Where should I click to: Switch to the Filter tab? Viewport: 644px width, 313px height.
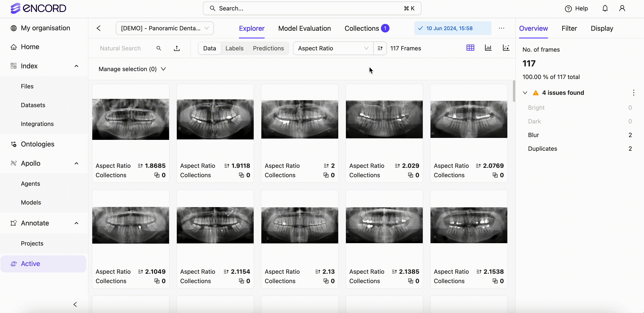click(569, 28)
